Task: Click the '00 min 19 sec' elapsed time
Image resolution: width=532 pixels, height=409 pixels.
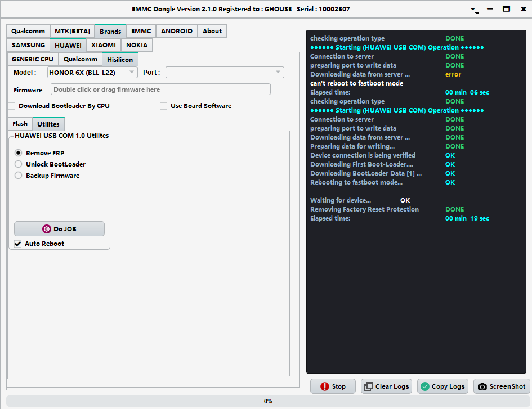Action: point(467,218)
